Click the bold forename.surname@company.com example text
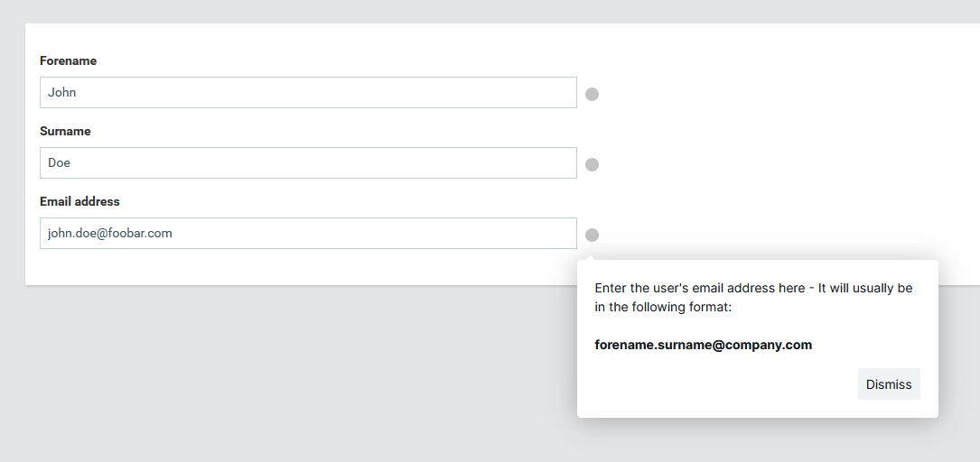 [x=703, y=345]
